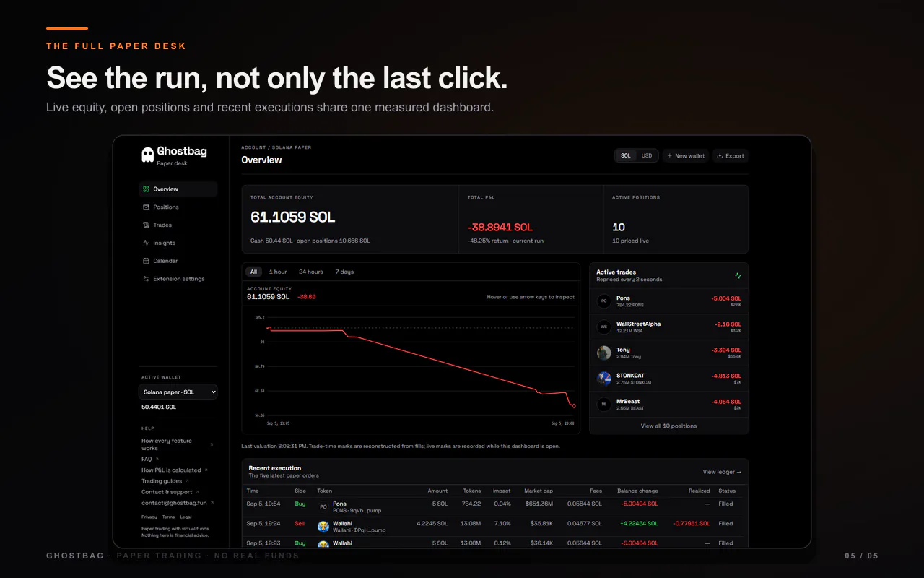
Task: Click the arrow icon beside Contact & support
Action: click(197, 492)
